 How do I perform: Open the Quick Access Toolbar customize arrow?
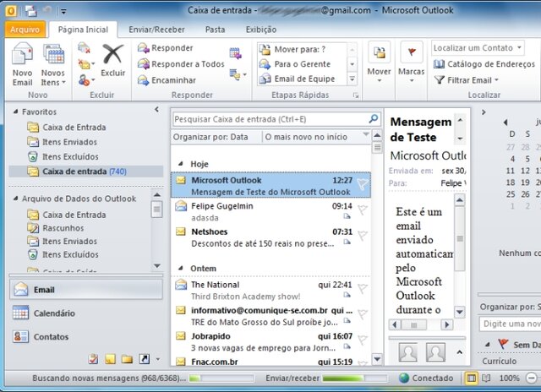[63, 12]
